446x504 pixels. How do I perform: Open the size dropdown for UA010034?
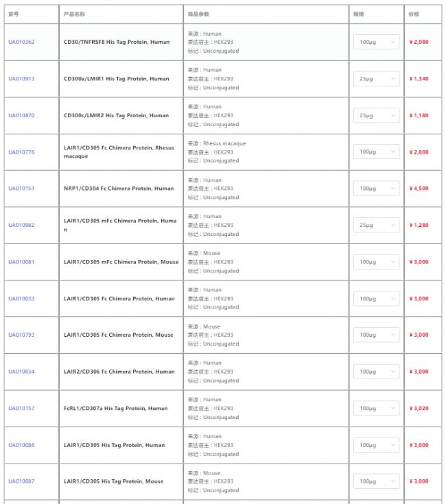tap(376, 372)
